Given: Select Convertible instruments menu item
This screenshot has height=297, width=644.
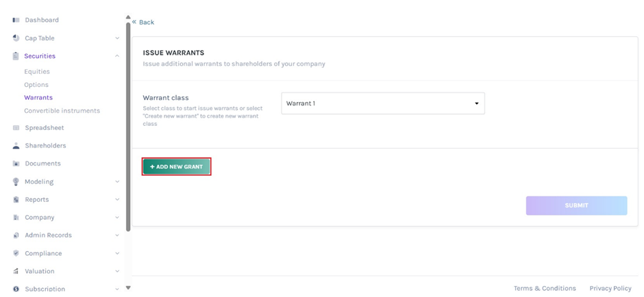Looking at the screenshot, I should click(x=62, y=111).
